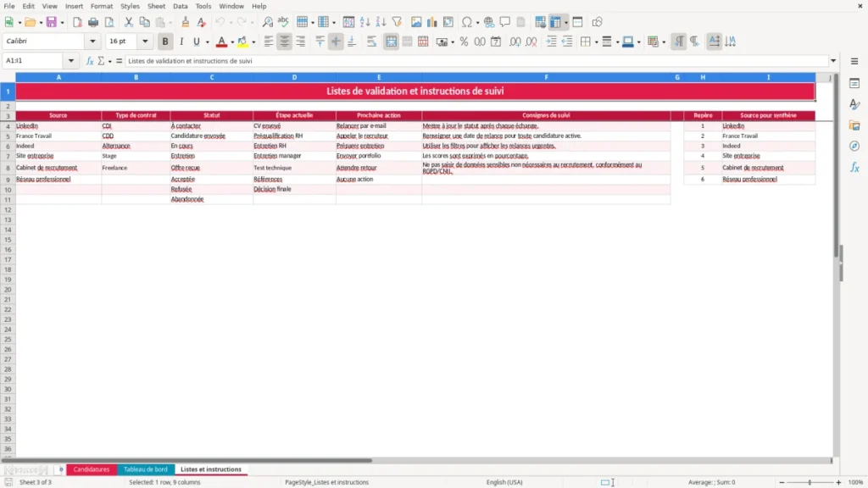Open the Data menu
The width and height of the screenshot is (868, 488).
[180, 6]
